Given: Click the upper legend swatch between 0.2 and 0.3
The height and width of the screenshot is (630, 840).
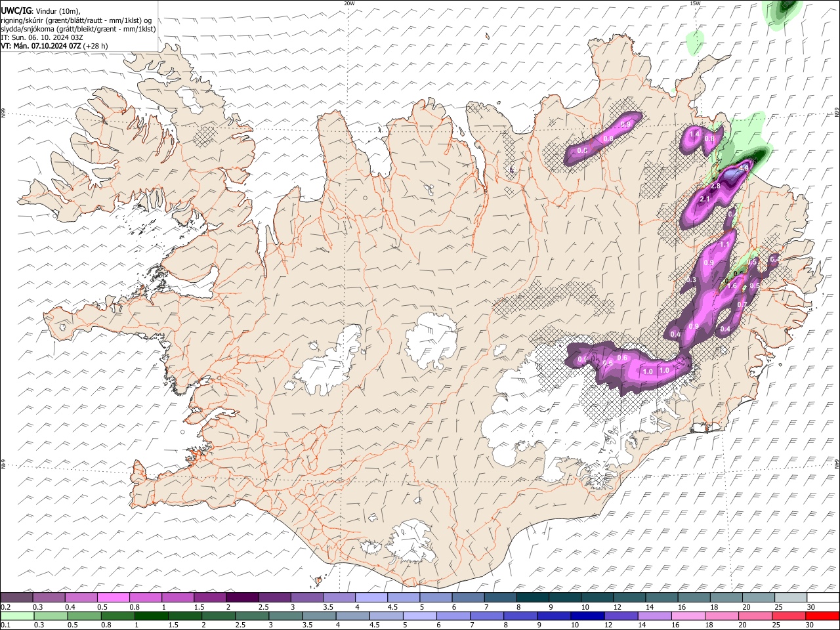Looking at the screenshot, I should [16, 597].
